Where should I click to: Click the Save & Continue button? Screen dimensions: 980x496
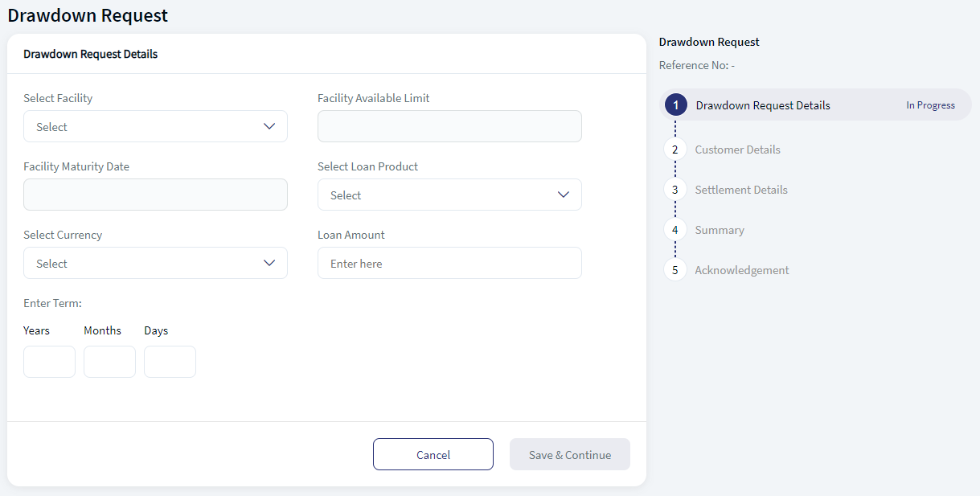pos(570,454)
